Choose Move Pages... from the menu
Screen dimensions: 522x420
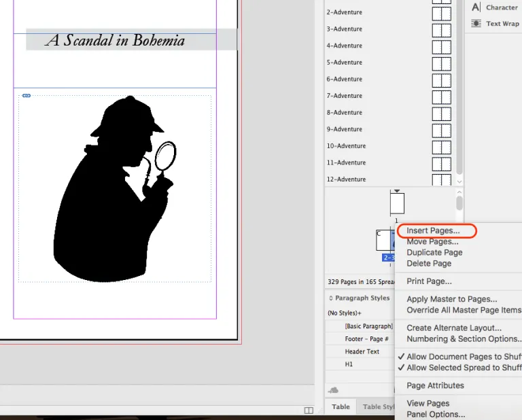(x=432, y=241)
